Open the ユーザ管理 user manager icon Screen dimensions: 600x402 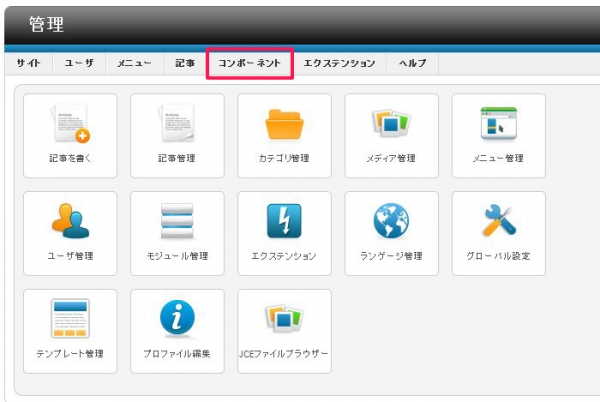point(70,221)
